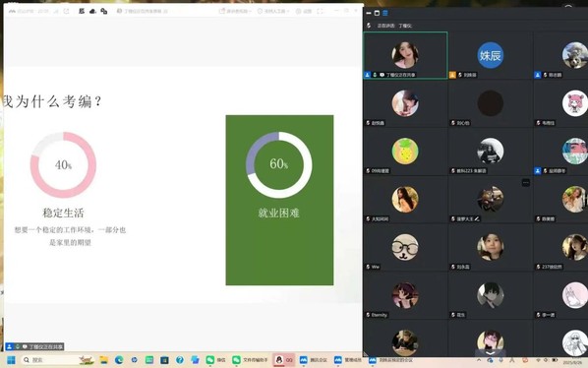Switch participant panel to single-window layout icon
This screenshot has width=588, height=368.
point(377,13)
